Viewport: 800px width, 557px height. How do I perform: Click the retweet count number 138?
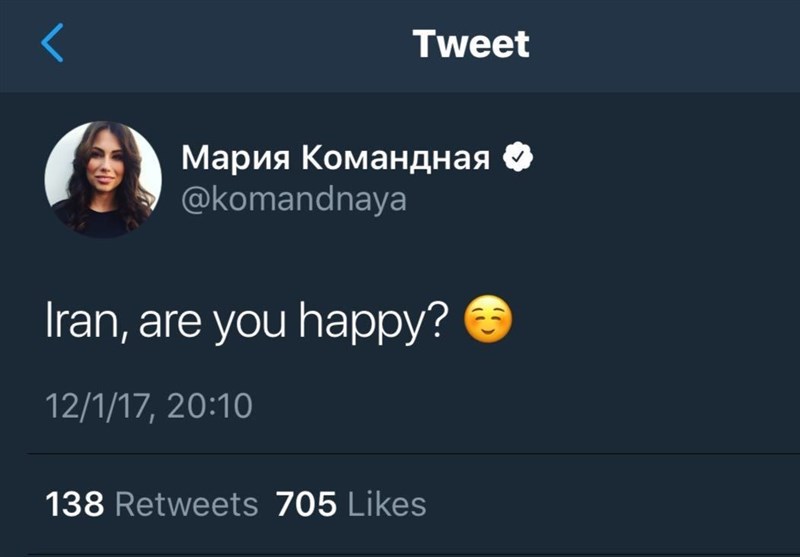pyautogui.click(x=75, y=503)
